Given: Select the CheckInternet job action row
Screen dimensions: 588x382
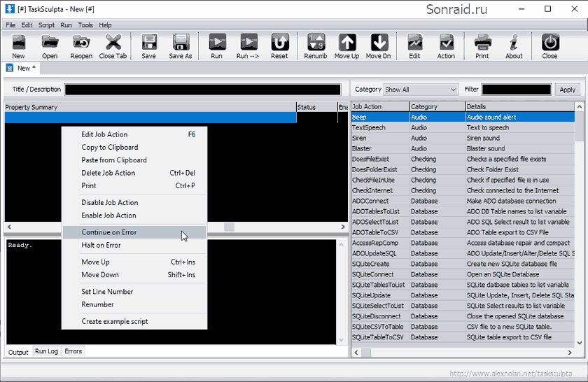Looking at the screenshot, I should [463, 190].
